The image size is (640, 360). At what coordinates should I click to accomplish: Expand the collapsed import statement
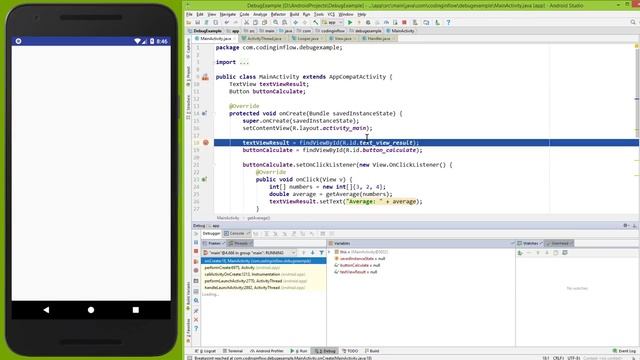244,62
